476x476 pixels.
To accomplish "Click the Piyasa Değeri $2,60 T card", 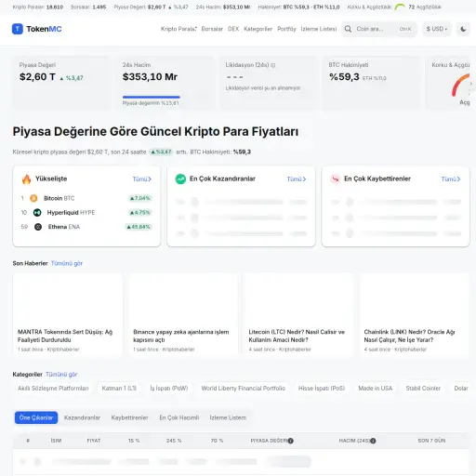I will click(61, 83).
